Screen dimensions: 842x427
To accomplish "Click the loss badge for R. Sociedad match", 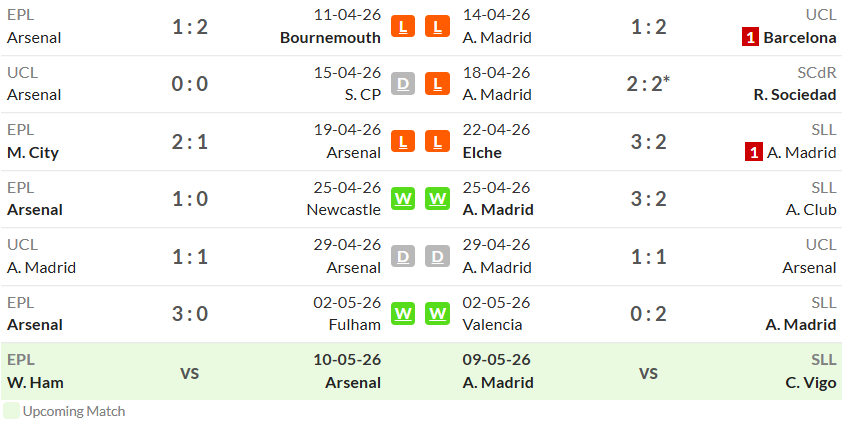I will (x=437, y=84).
